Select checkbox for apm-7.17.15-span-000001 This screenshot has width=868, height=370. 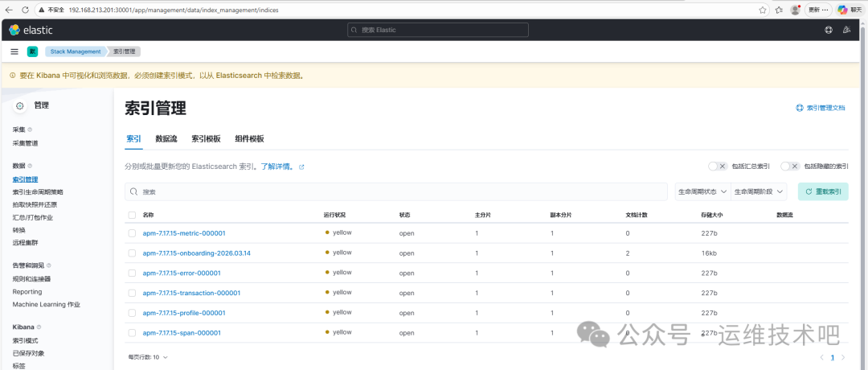132,333
